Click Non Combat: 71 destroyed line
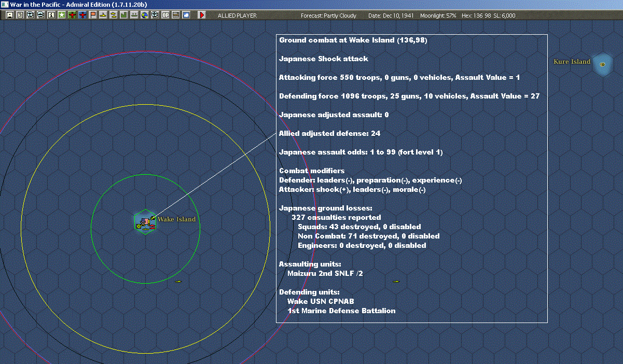The width and height of the screenshot is (623, 364). (369, 236)
